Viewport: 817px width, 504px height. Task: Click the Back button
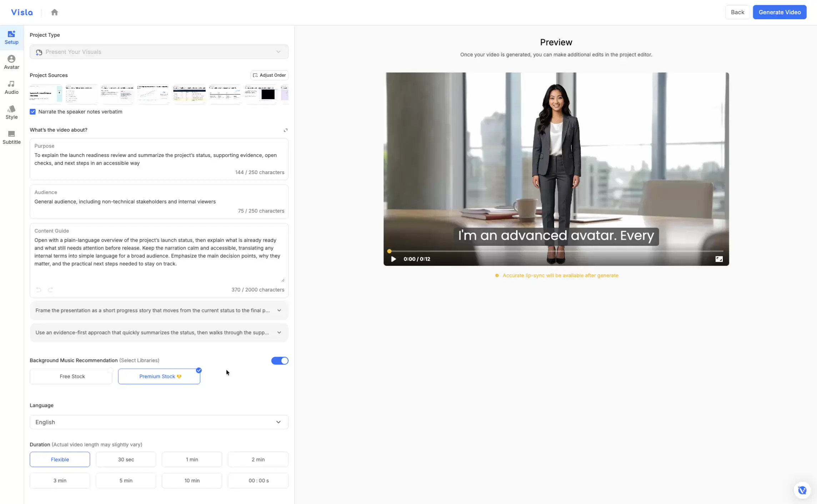737,12
